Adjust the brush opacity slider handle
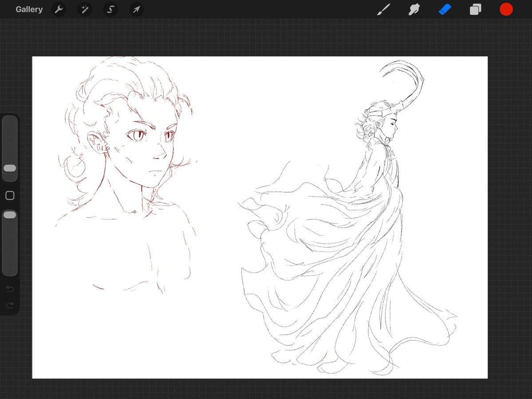 tap(9, 215)
